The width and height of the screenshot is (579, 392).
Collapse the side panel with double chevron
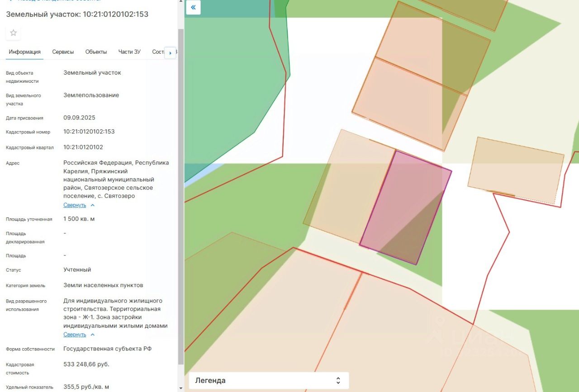point(193,7)
